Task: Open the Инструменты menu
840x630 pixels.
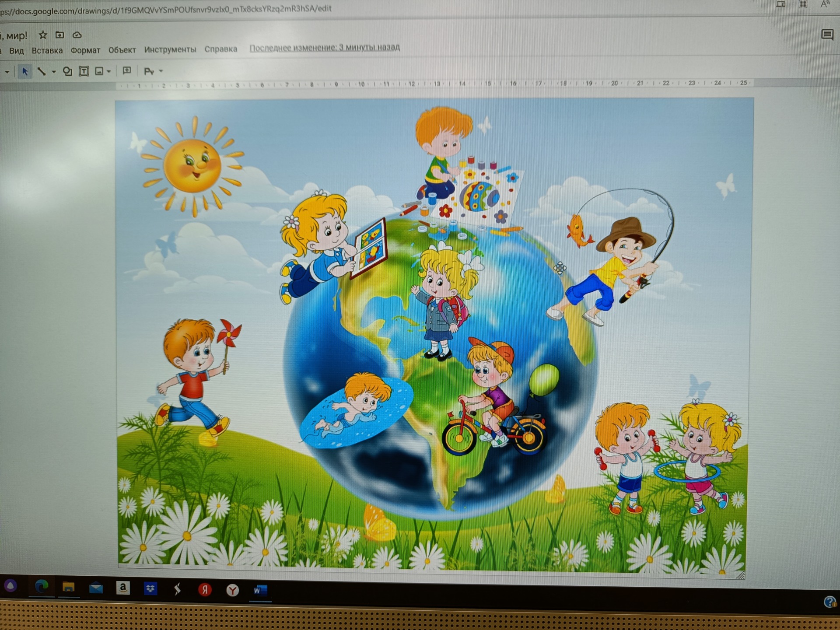Action: [x=170, y=49]
